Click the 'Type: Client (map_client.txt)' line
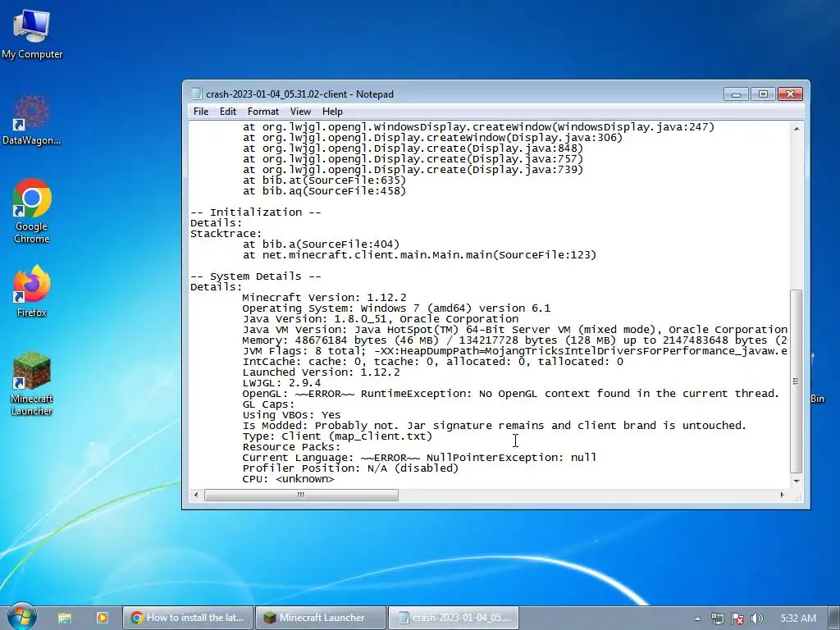The width and height of the screenshot is (840, 630). [x=337, y=436]
